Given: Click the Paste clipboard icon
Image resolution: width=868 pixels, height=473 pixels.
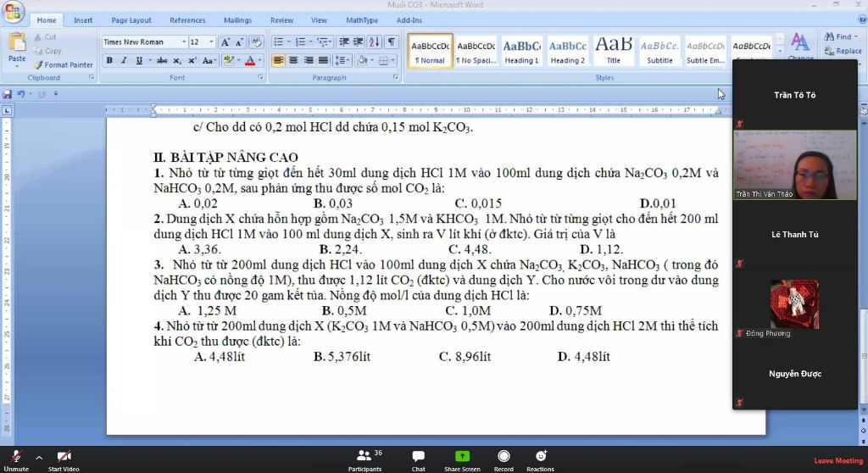Looking at the screenshot, I should click(x=17, y=42).
